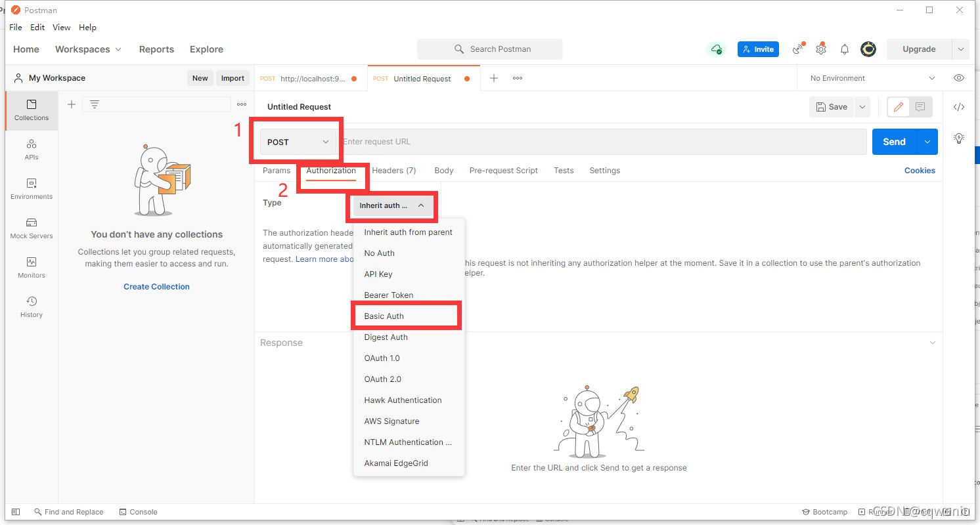This screenshot has width=980, height=525.
Task: Select Inherit auth from parent option
Action: [409, 232]
